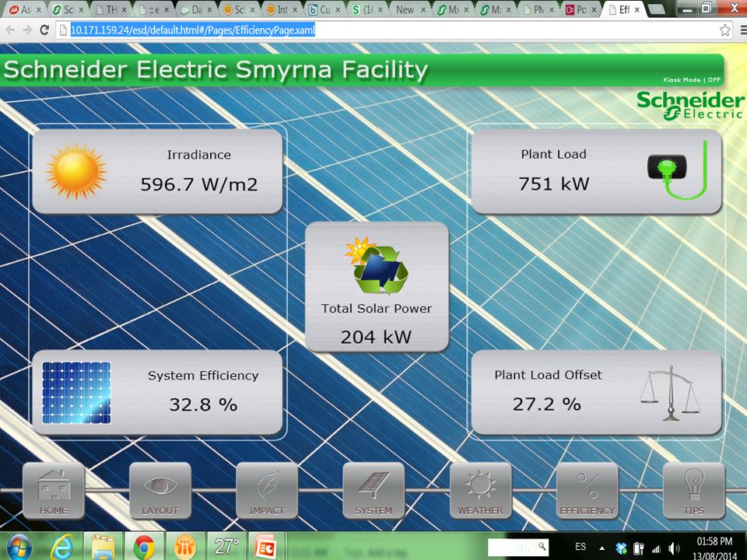The image size is (747, 560).
Task: Click the solar recycle icon above Total Solar Power
Action: click(x=377, y=266)
